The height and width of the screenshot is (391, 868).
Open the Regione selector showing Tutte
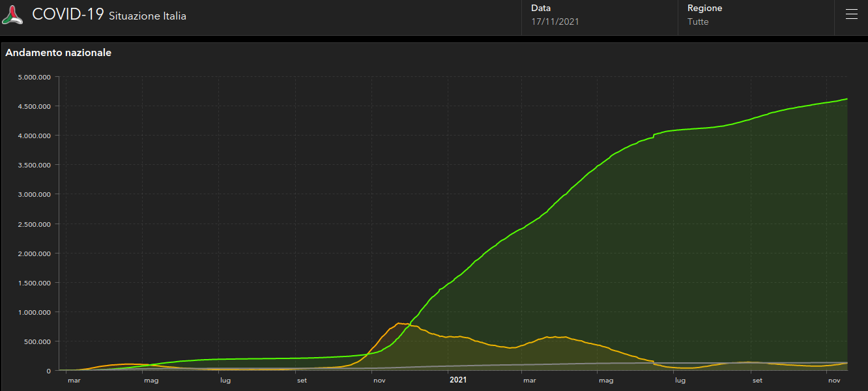tap(698, 22)
